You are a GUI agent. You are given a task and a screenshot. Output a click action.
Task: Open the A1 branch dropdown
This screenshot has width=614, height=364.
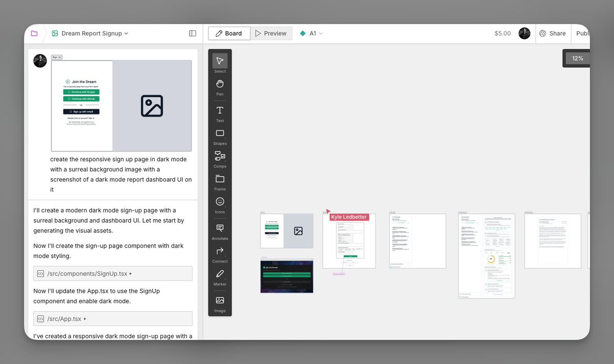pyautogui.click(x=311, y=33)
